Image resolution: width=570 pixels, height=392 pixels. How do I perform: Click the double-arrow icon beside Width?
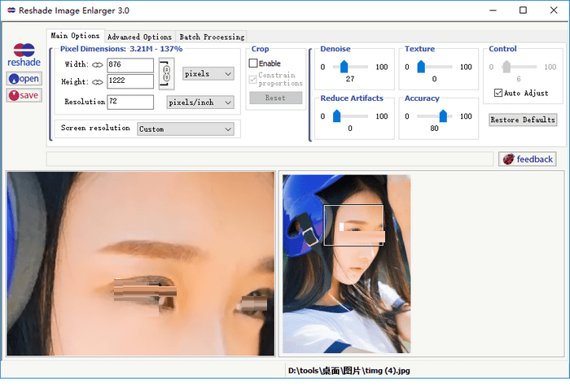98,65
